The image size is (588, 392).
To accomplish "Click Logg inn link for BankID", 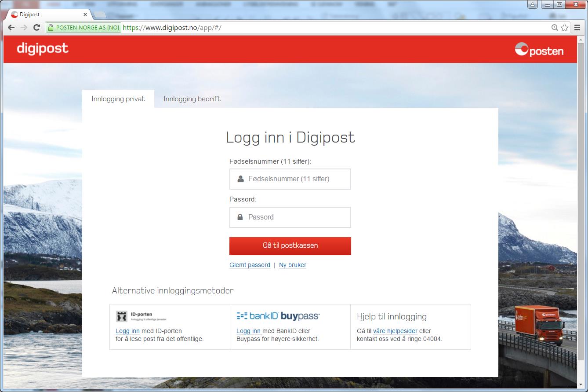I will (x=248, y=331).
